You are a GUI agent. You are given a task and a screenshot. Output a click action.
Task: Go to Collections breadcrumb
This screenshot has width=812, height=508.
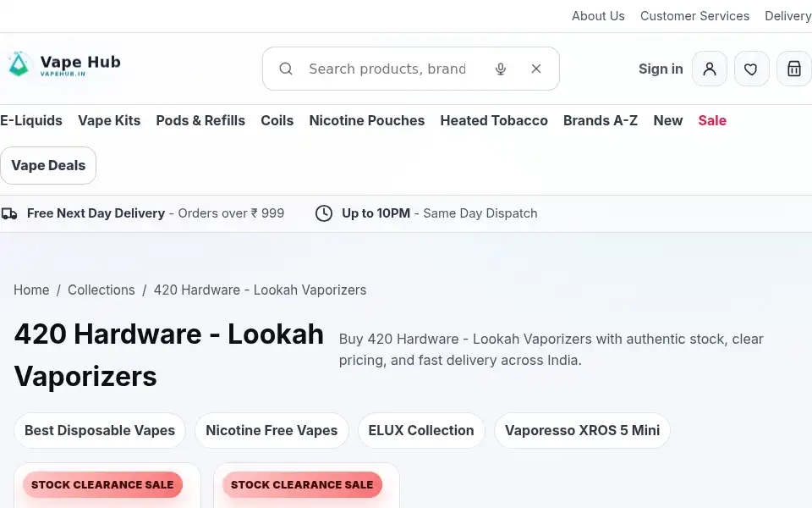101,290
